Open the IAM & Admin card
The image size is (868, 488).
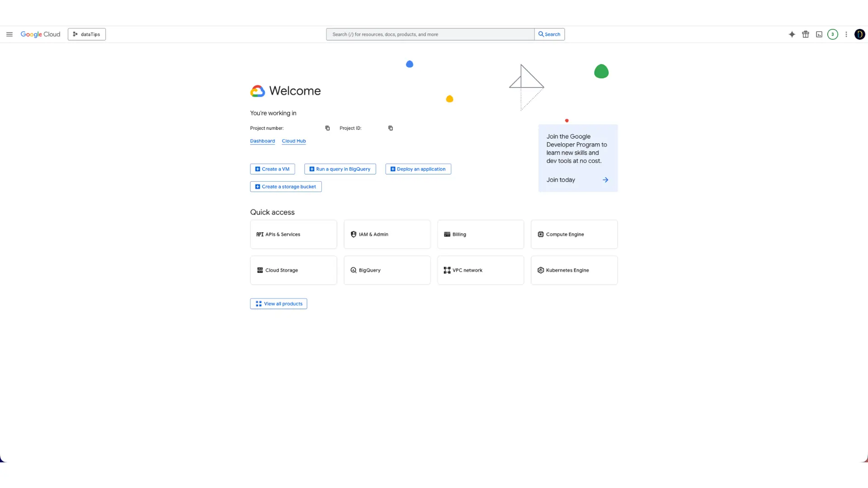pos(387,235)
